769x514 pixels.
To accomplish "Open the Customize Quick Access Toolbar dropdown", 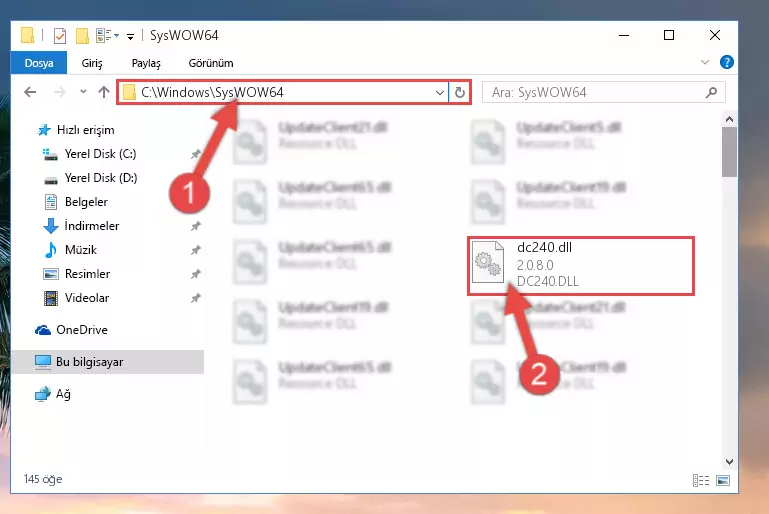I will point(130,36).
